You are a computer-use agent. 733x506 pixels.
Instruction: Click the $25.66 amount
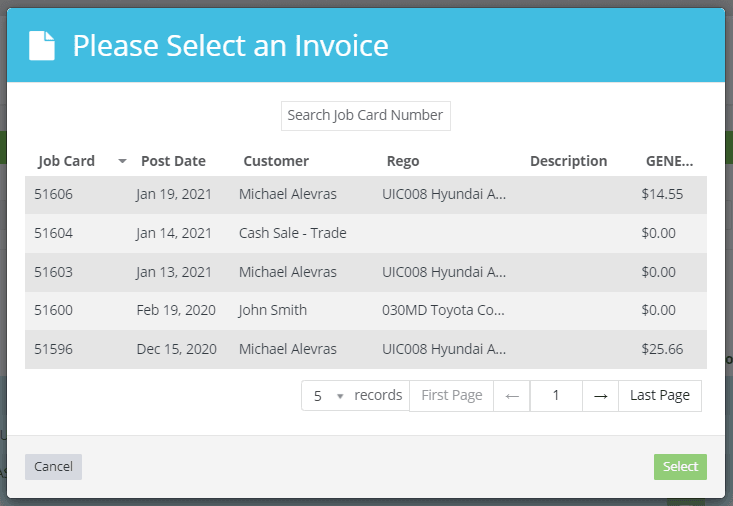[662, 349]
